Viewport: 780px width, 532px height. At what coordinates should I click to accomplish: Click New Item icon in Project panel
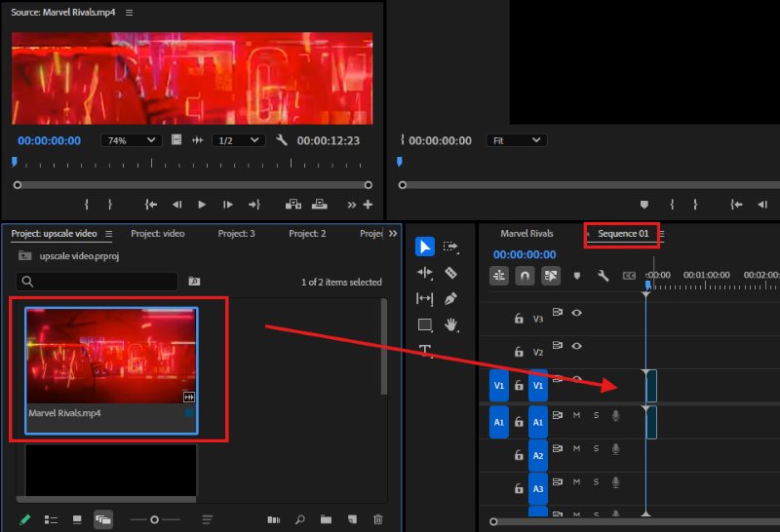[x=352, y=519]
